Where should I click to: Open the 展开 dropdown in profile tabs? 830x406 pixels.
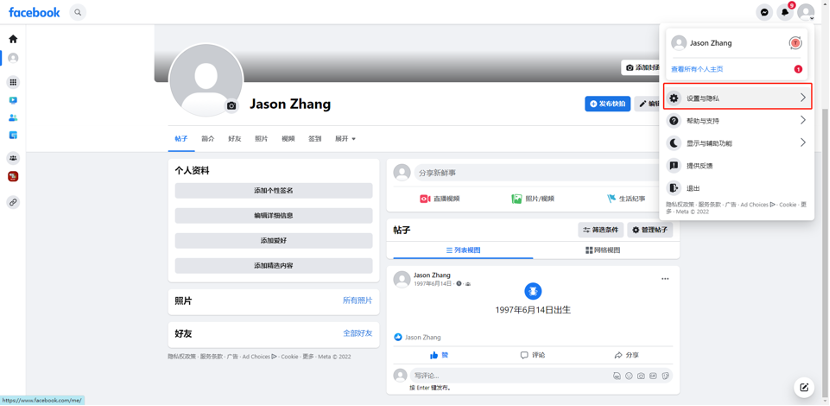345,139
